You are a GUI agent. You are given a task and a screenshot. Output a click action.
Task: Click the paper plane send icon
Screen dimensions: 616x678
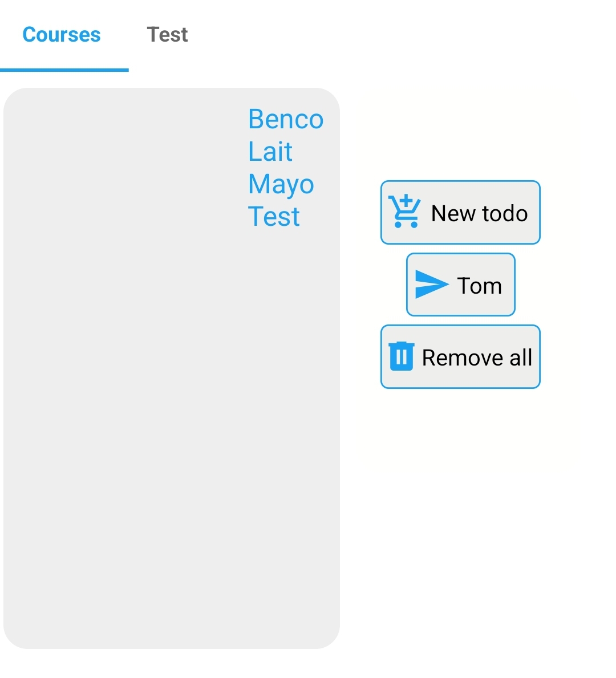432,285
